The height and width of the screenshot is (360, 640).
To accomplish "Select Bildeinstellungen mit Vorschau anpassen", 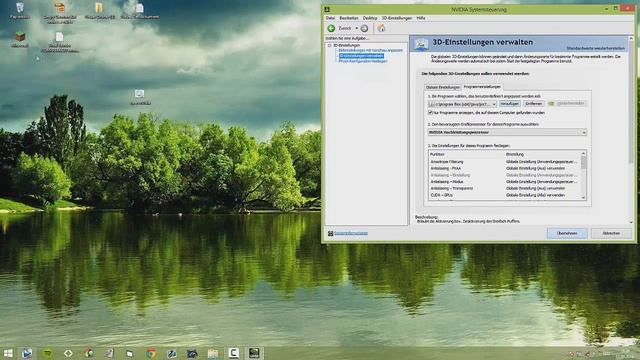I will 371,50.
